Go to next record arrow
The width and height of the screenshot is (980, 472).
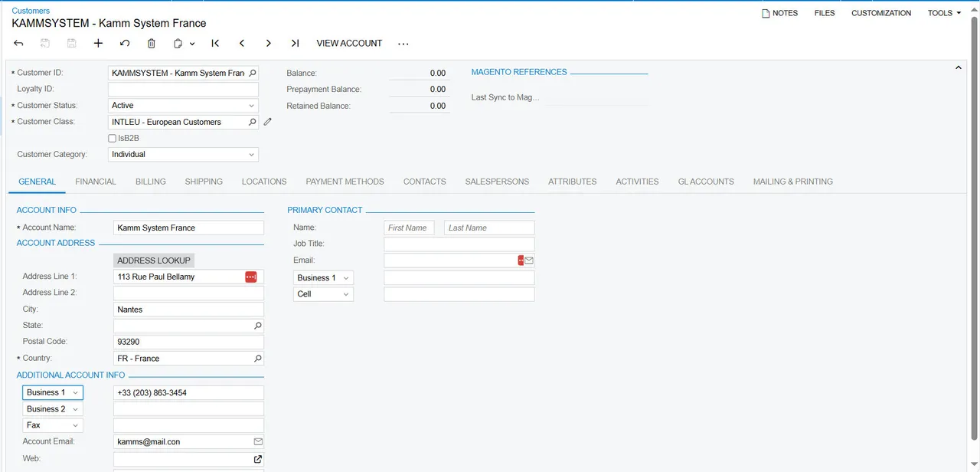(269, 44)
